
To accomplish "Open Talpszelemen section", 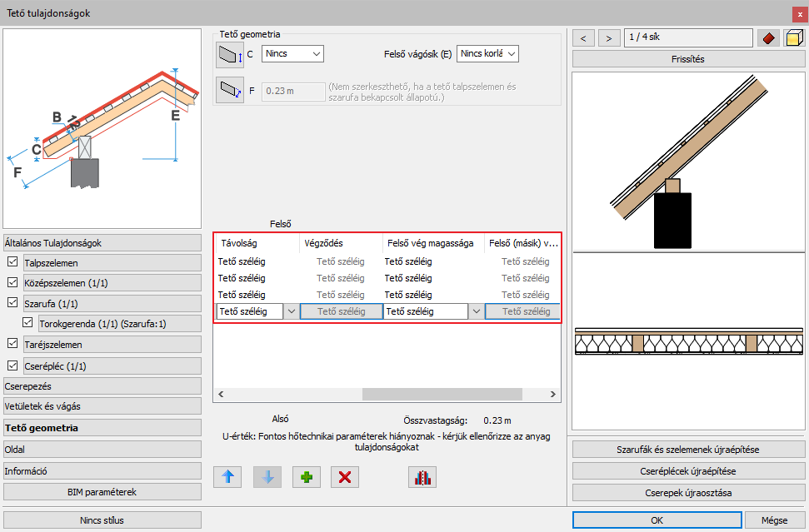I will point(112,263).
